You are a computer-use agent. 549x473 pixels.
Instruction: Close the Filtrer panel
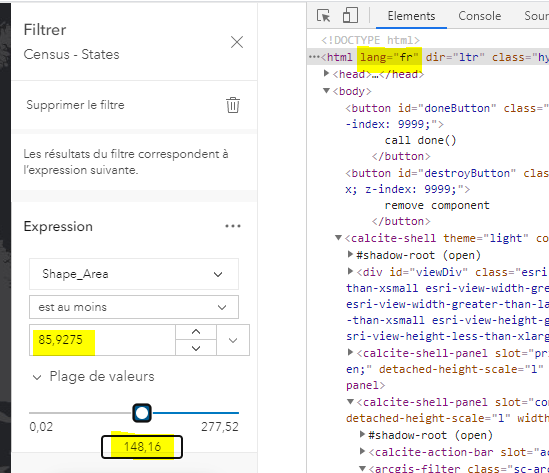[x=237, y=42]
